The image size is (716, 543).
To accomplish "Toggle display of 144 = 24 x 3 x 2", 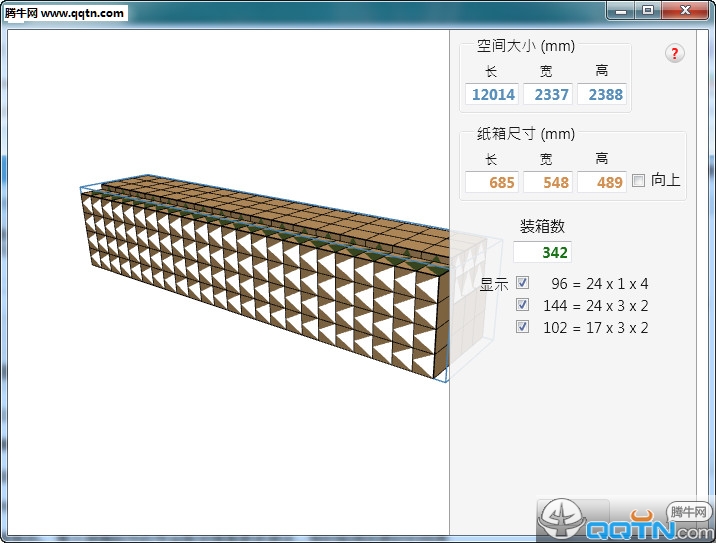I will (x=522, y=305).
